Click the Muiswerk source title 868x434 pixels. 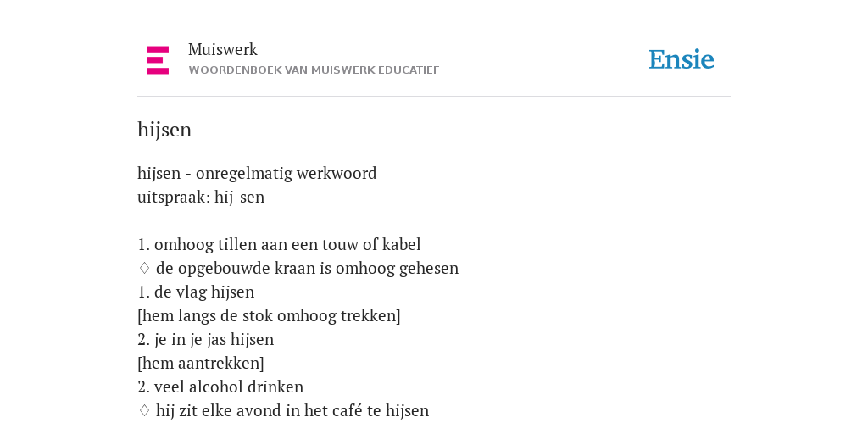(x=223, y=50)
